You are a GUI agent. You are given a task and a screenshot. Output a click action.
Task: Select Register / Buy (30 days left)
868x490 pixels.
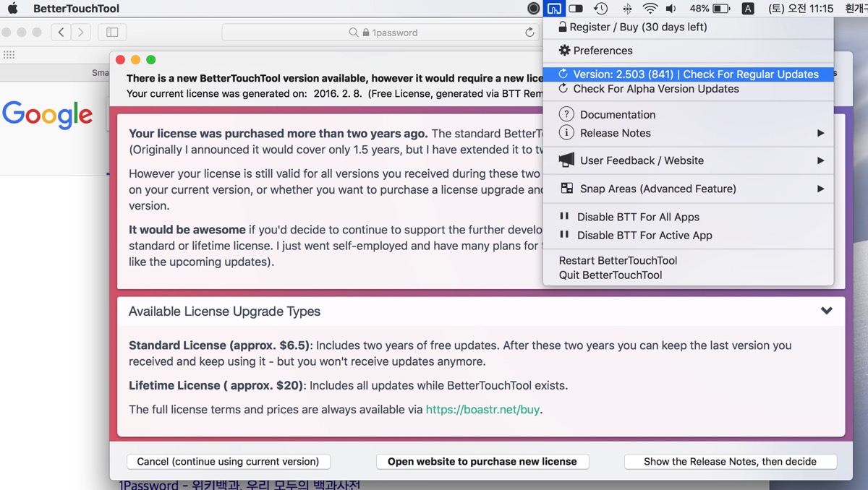pyautogui.click(x=688, y=27)
